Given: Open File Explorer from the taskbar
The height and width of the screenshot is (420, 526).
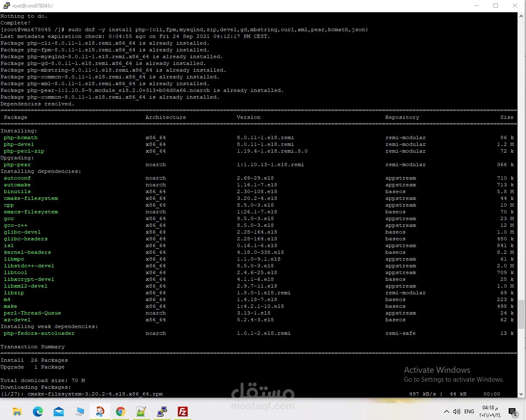Looking at the screenshot, I should (x=17, y=412).
